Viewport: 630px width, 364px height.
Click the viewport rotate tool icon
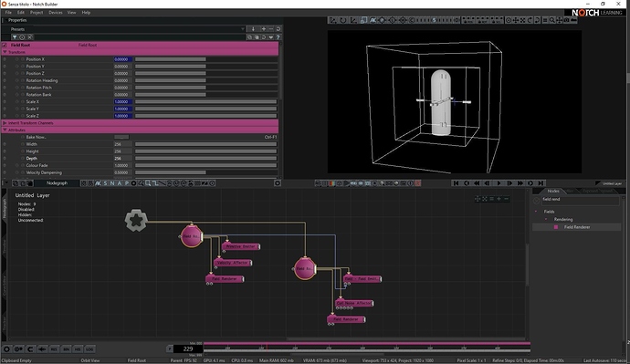pos(343,20)
